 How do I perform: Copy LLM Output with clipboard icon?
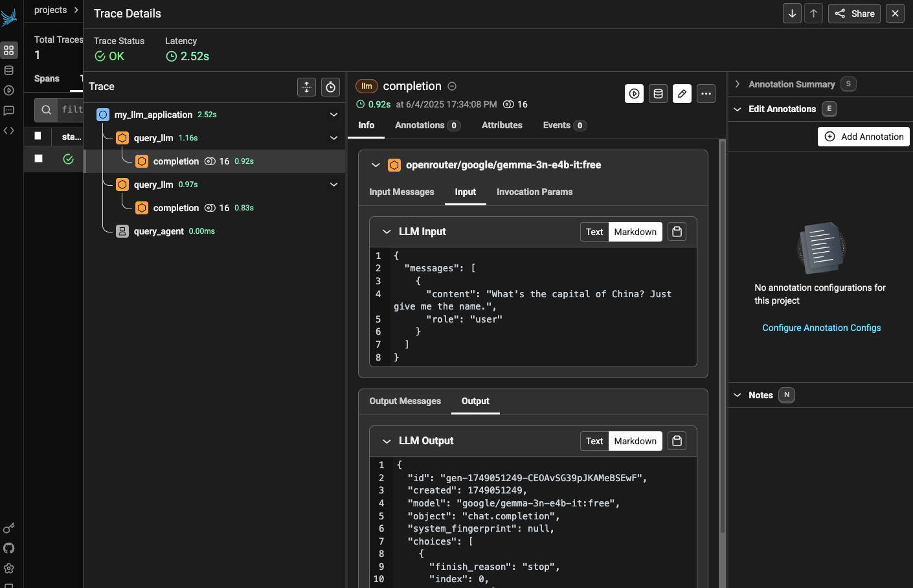pos(677,441)
